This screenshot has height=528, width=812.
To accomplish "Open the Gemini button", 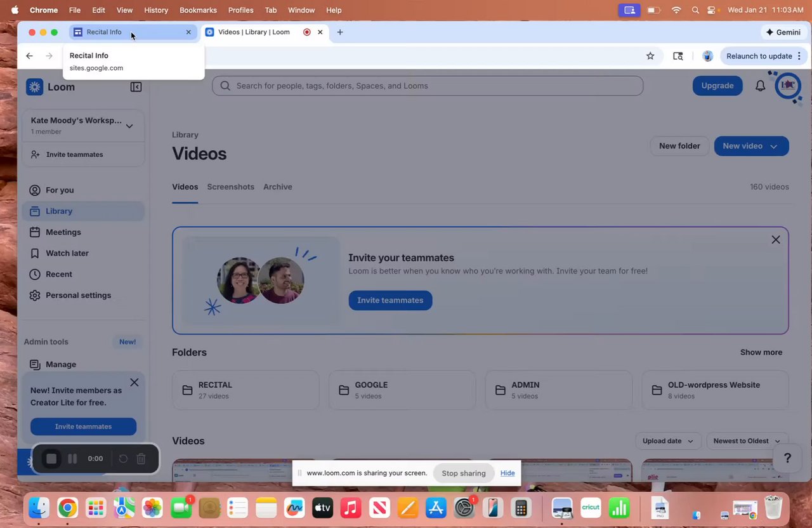I will (x=783, y=32).
